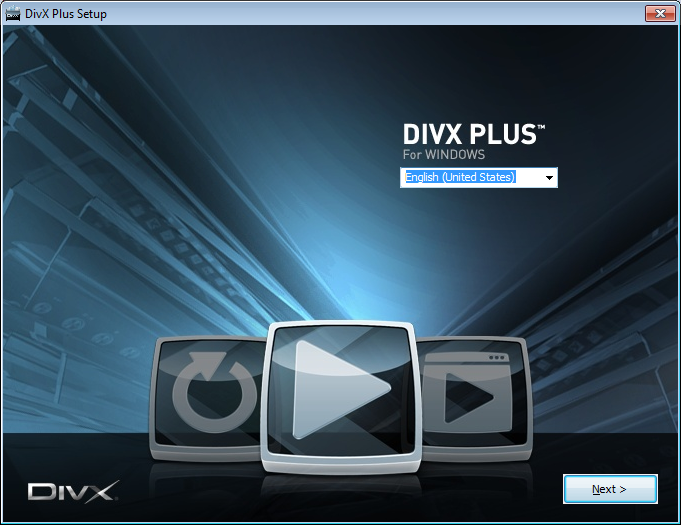The image size is (681, 525).
Task: Click the DivX Plus Setup window title
Action: click(66, 14)
